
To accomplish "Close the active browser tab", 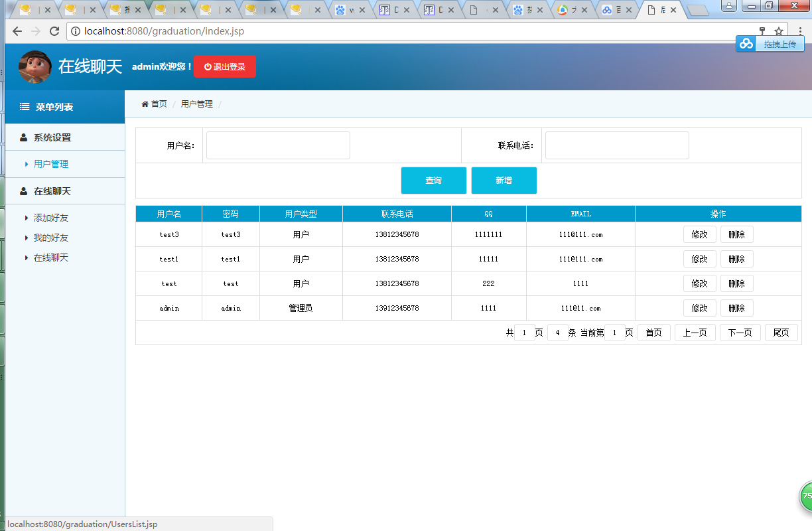I will click(673, 10).
